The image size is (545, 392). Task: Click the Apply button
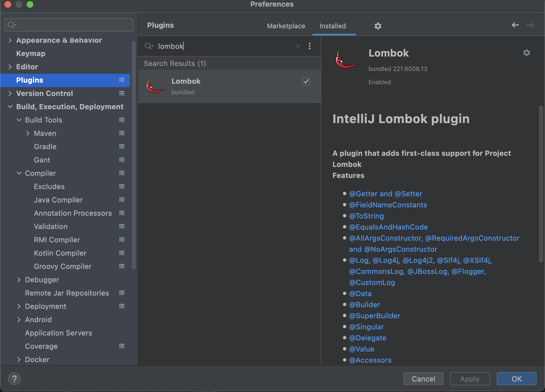click(470, 379)
